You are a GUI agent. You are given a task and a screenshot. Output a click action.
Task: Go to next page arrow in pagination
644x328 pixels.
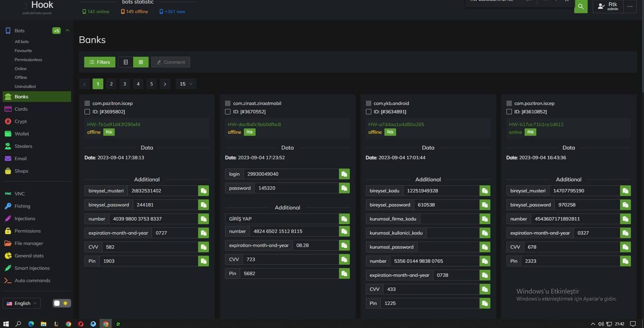[165, 84]
